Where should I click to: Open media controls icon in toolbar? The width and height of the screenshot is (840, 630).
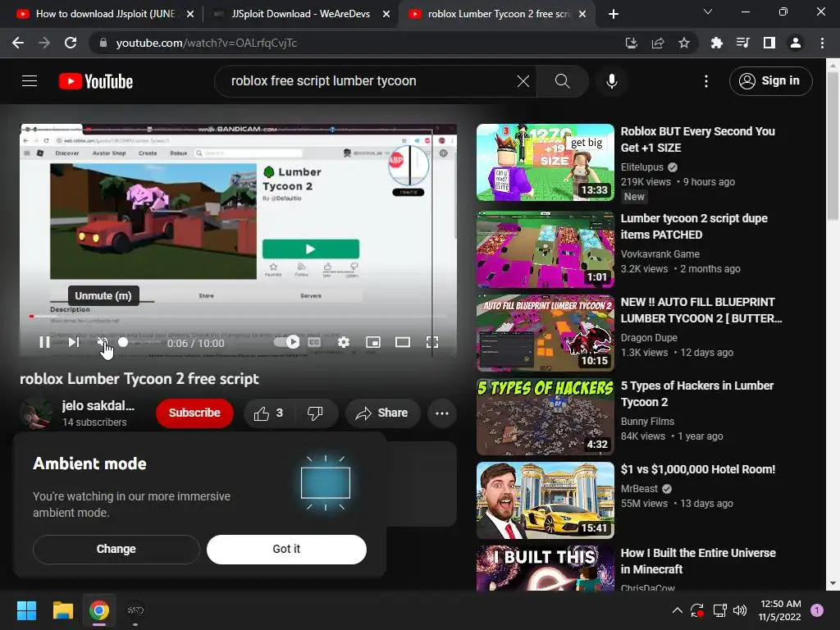tap(742, 43)
